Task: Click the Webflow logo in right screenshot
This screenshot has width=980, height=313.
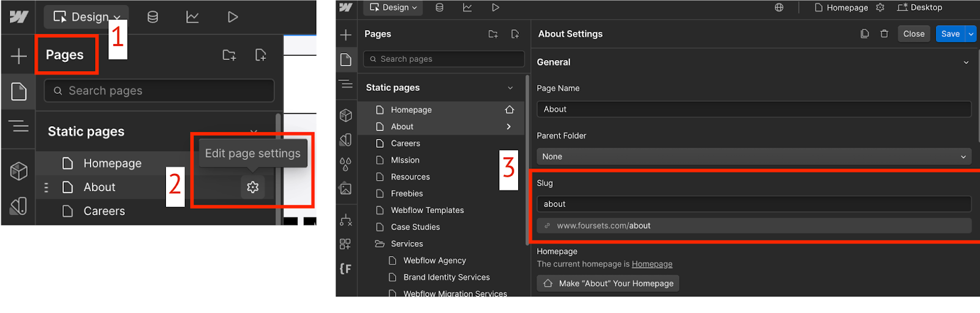Action: tap(345, 7)
